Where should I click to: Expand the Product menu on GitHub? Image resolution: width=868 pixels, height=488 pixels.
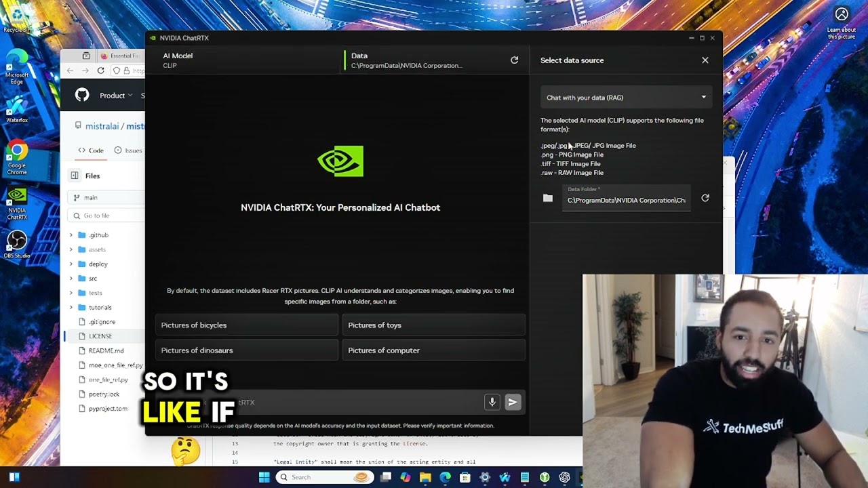116,96
